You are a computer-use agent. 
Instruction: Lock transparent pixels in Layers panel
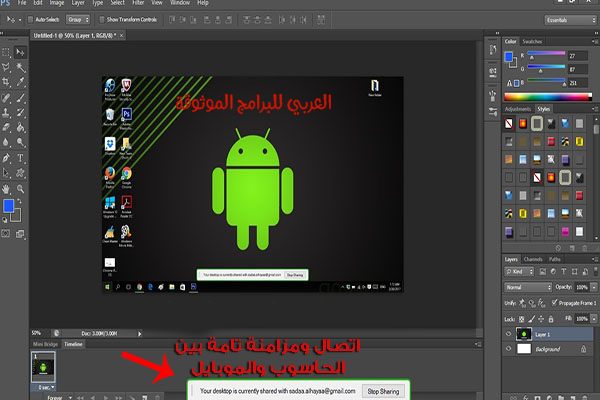click(x=521, y=319)
